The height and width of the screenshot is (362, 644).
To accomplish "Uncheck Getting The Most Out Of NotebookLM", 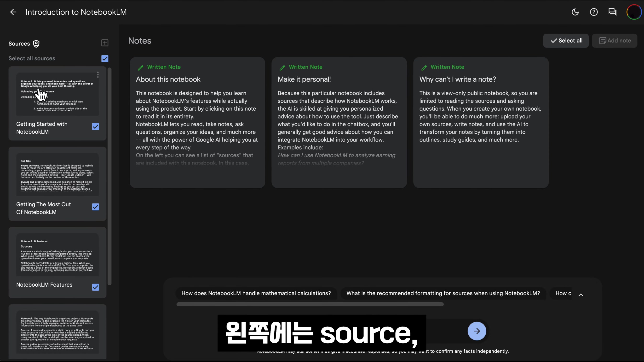I will [96, 207].
